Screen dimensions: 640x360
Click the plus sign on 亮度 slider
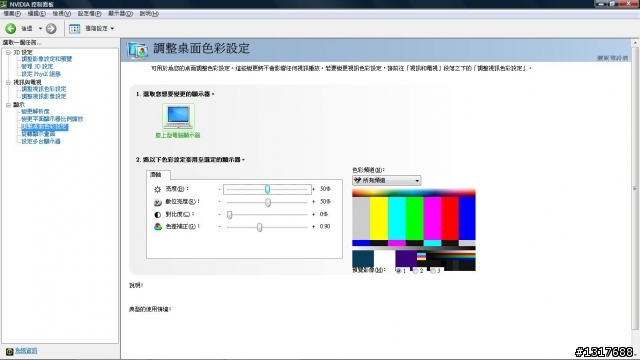pyautogui.click(x=313, y=189)
